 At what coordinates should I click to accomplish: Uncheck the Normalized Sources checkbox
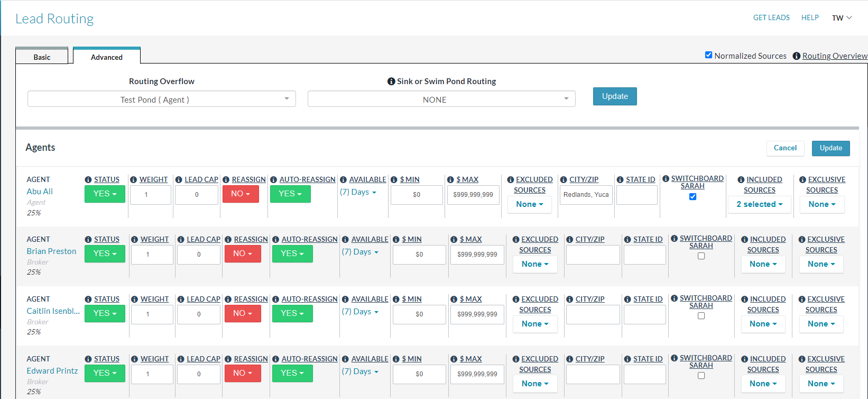708,55
